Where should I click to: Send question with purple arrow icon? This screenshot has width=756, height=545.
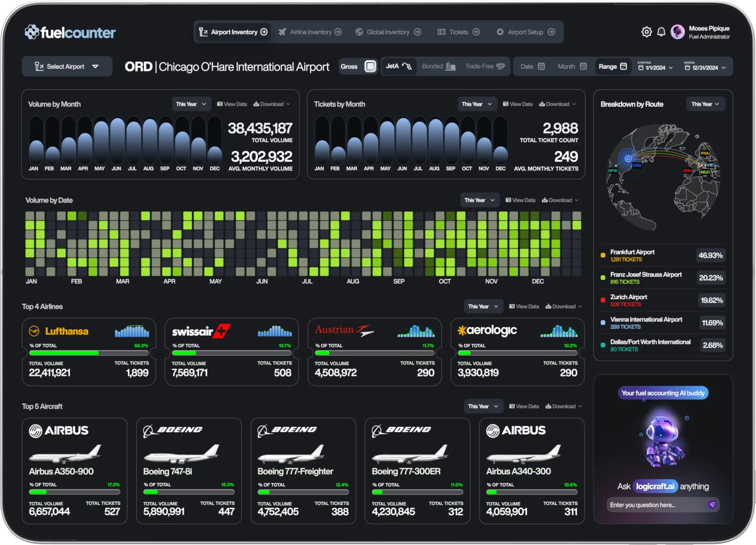[x=712, y=505]
